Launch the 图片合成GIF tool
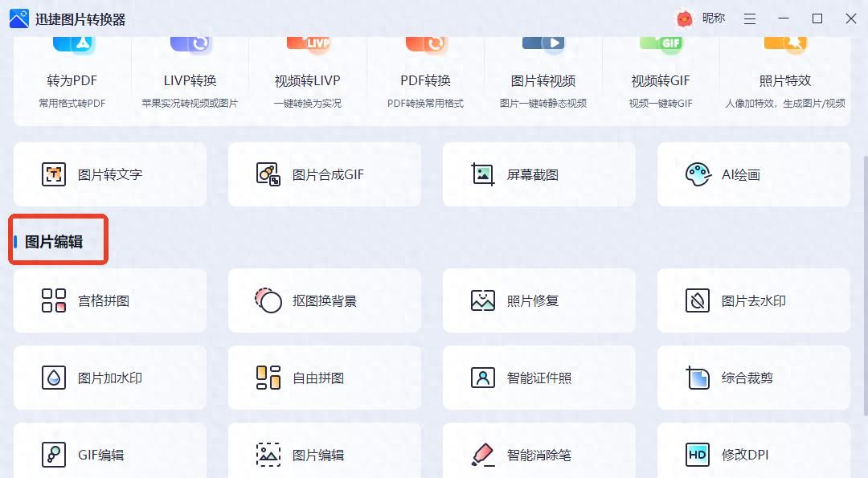This screenshot has width=868, height=478. click(325, 174)
